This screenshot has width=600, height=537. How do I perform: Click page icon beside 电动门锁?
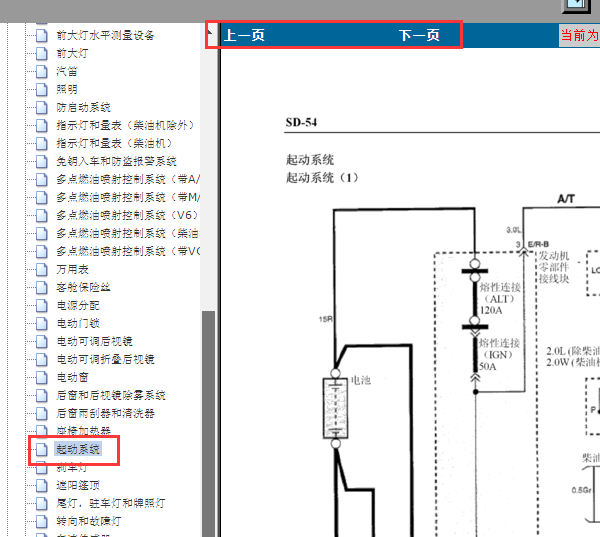click(x=42, y=323)
